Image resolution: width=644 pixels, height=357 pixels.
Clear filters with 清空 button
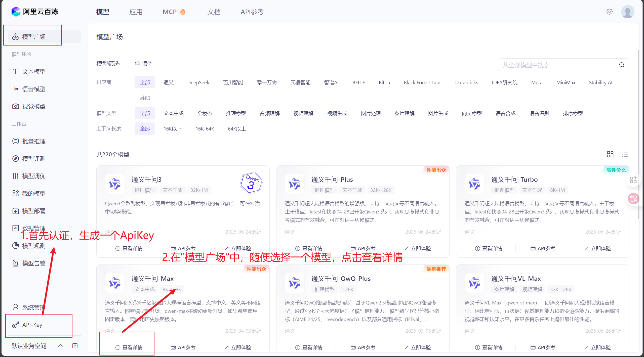tap(144, 63)
